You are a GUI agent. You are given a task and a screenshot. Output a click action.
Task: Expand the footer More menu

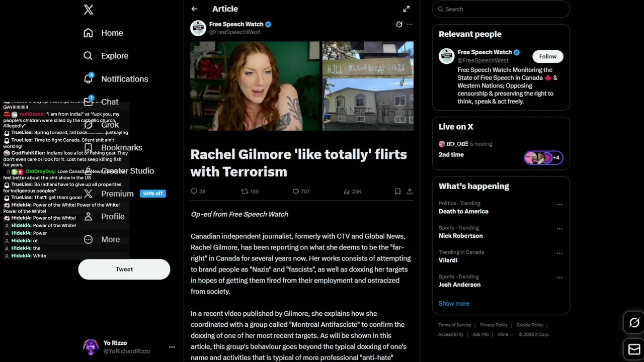click(x=505, y=335)
